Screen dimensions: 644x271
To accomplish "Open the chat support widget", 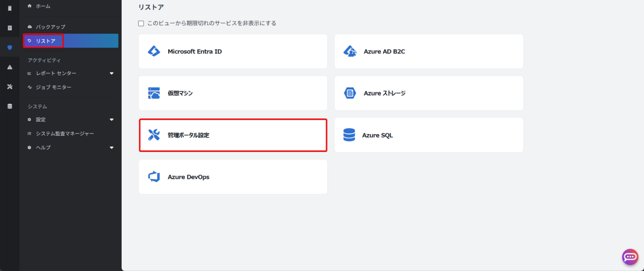I will coord(630,257).
